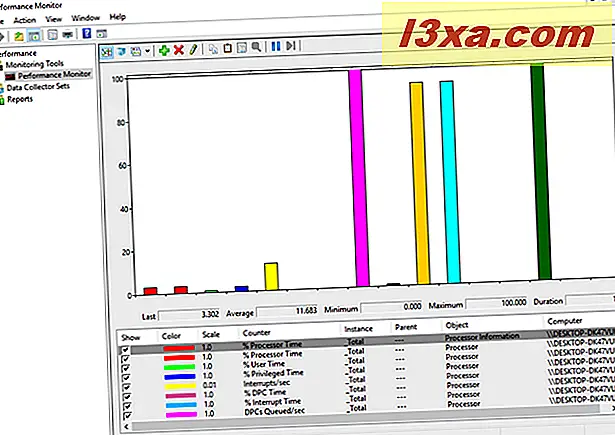Toggle the Highlight pencil icon

193,49
